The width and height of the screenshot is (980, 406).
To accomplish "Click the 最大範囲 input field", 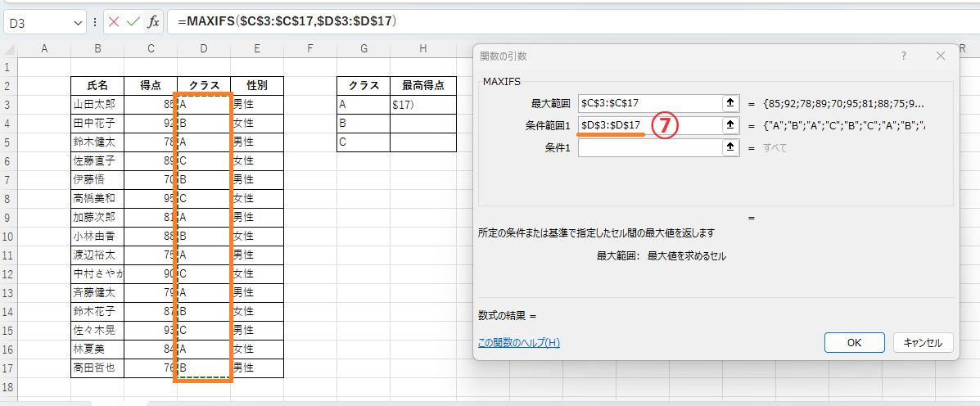I will coord(647,103).
